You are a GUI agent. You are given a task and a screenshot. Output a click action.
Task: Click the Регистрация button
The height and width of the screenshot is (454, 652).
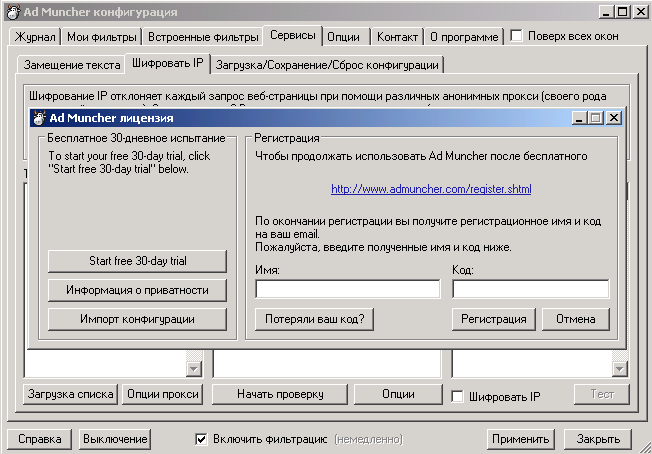[494, 319]
